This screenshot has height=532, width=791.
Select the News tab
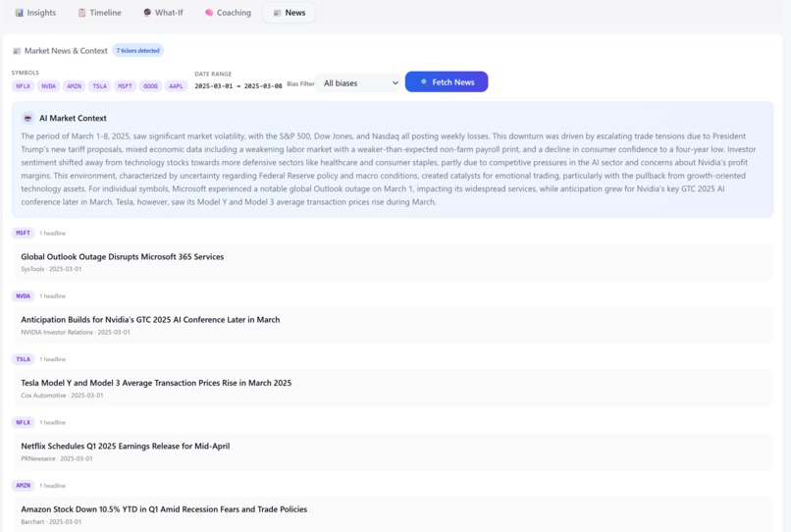pyautogui.click(x=290, y=13)
